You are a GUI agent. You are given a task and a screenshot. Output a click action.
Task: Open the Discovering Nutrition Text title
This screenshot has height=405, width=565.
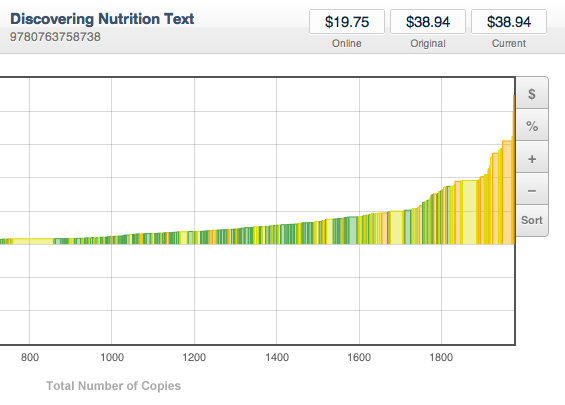click(x=102, y=19)
